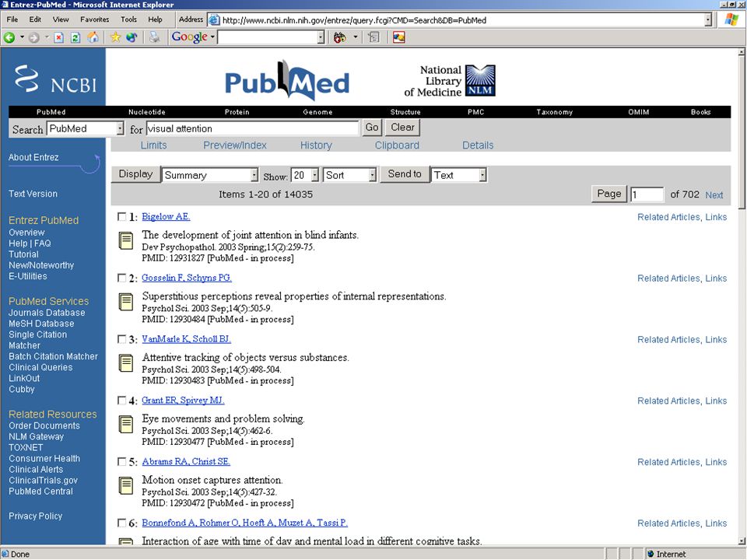Open abstract icon for Eye movements article

click(126, 425)
